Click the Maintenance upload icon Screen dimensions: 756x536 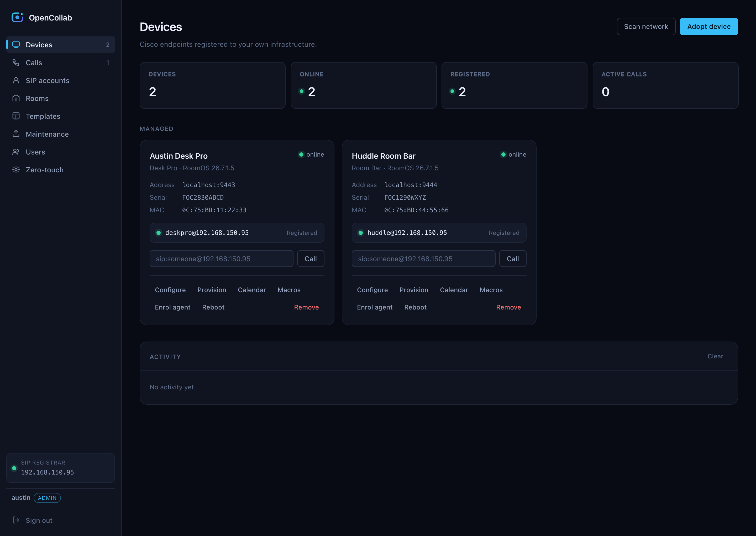pos(16,134)
